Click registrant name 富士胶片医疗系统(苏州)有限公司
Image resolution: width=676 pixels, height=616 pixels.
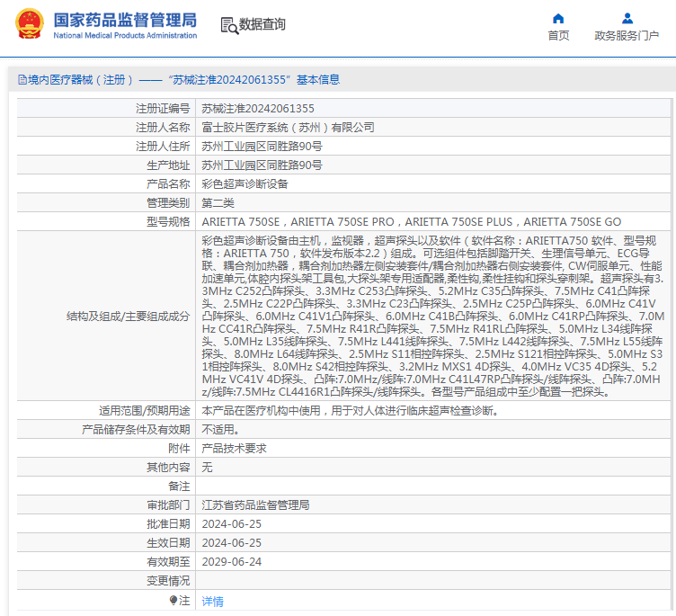tap(288, 127)
